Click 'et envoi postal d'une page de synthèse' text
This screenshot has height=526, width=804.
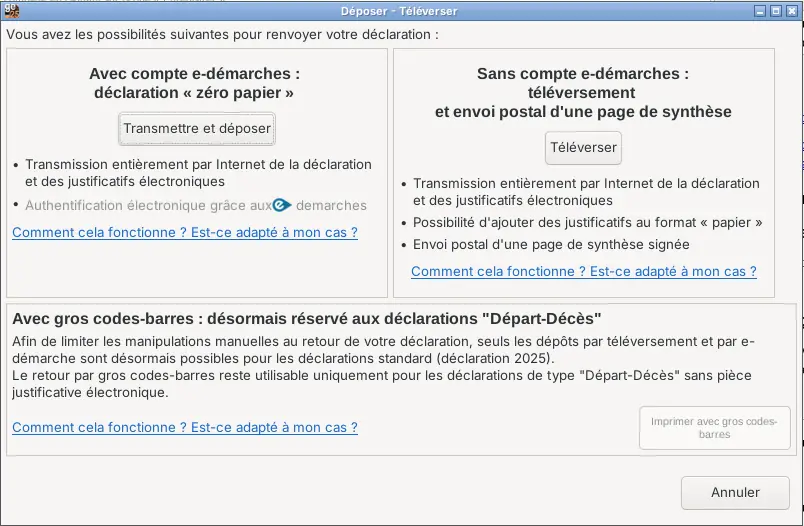(x=583, y=112)
